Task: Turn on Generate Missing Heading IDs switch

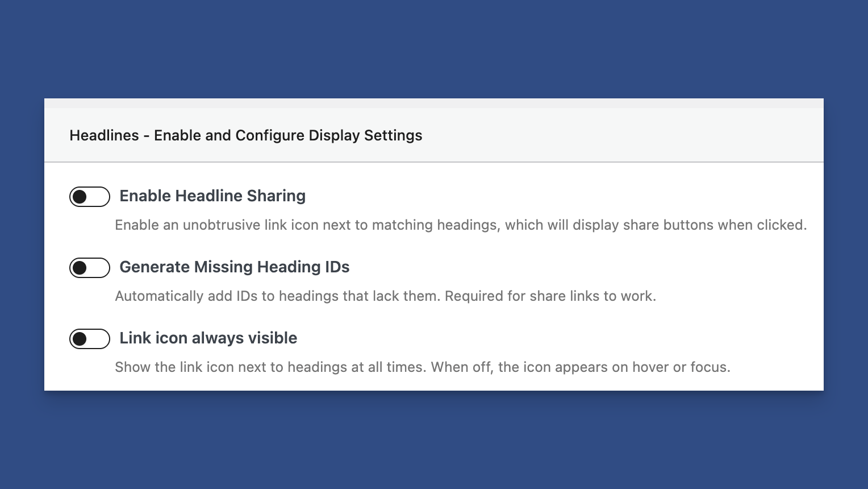Action: coord(90,268)
